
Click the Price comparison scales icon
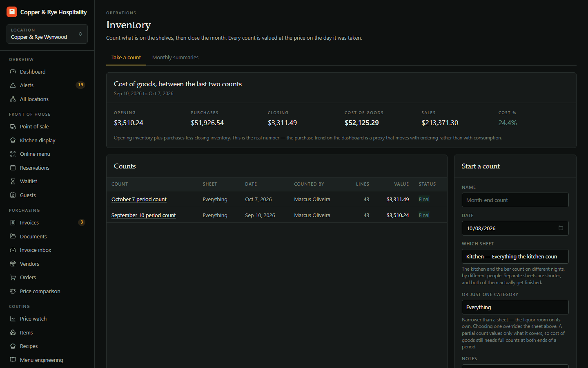tap(13, 291)
